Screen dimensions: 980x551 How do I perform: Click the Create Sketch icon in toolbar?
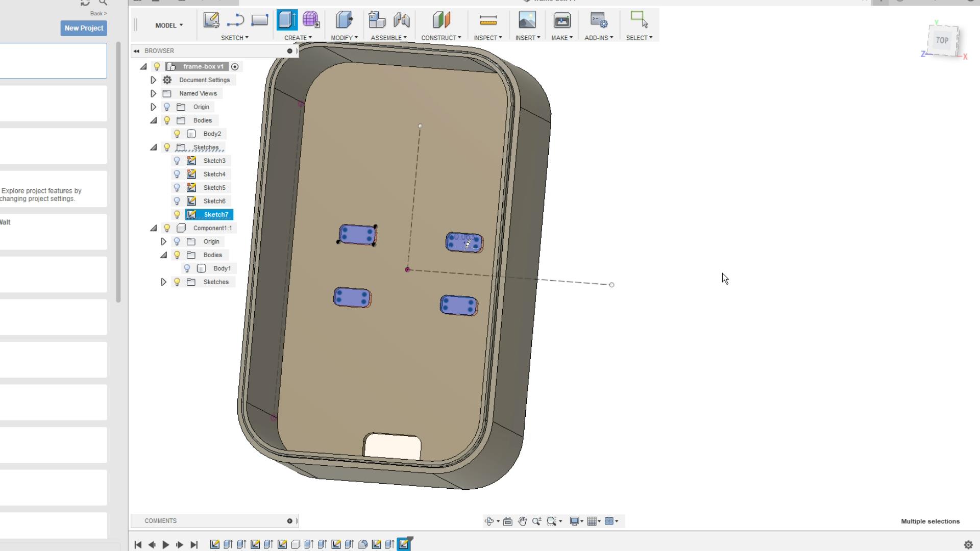point(211,20)
